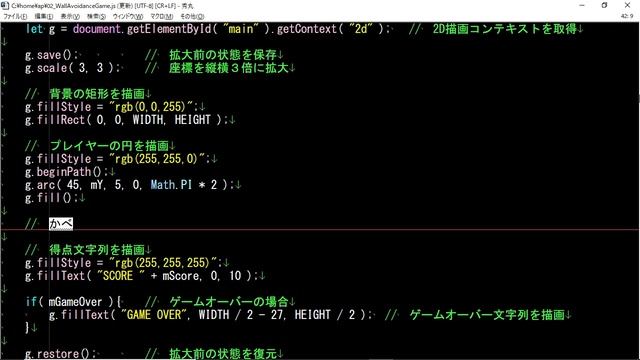The height and width of the screenshot is (360, 640).
Task: Minimize the editor window
Action: tap(582, 5)
